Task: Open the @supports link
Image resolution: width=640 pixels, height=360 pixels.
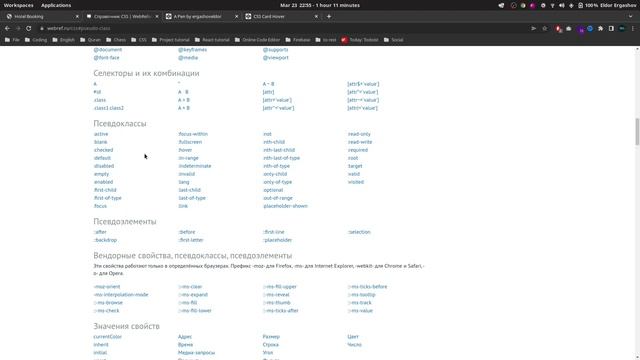Action: coord(276,50)
